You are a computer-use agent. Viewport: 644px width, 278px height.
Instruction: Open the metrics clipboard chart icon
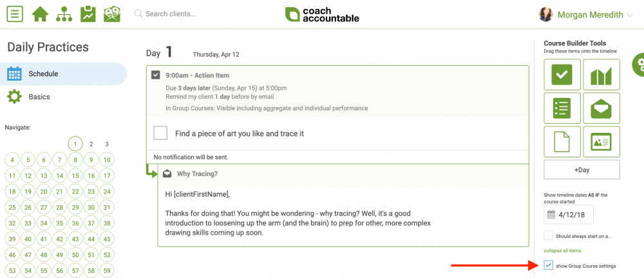(x=88, y=14)
